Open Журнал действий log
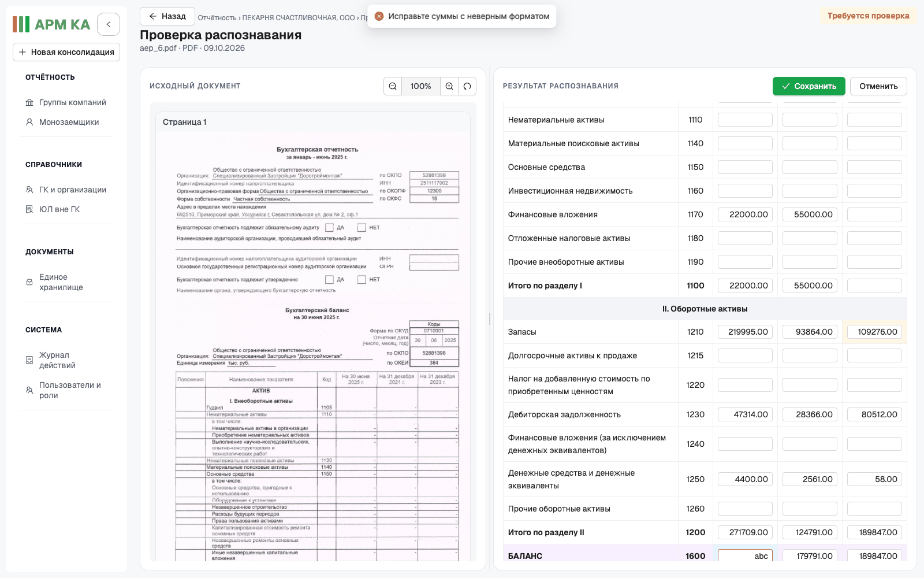This screenshot has height=578, width=924. point(66,360)
